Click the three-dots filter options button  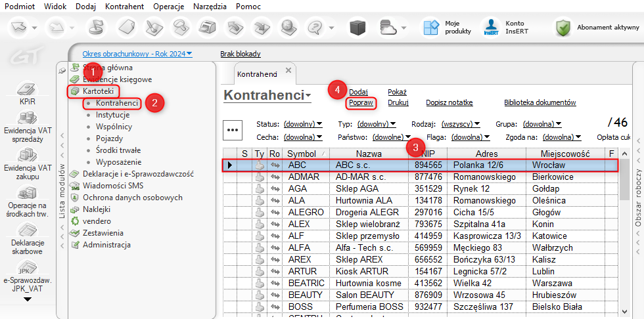233,130
